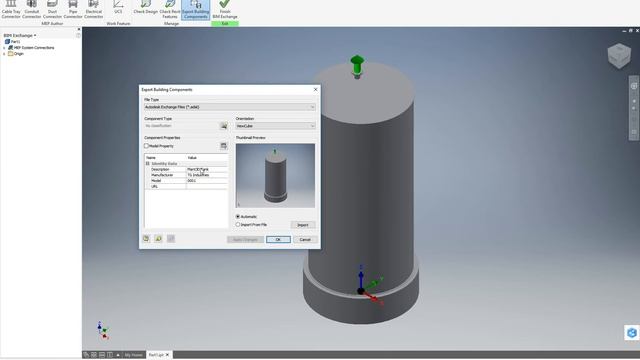The image size is (640, 360).
Task: Select Part1 in the browser tree
Action: [12, 42]
